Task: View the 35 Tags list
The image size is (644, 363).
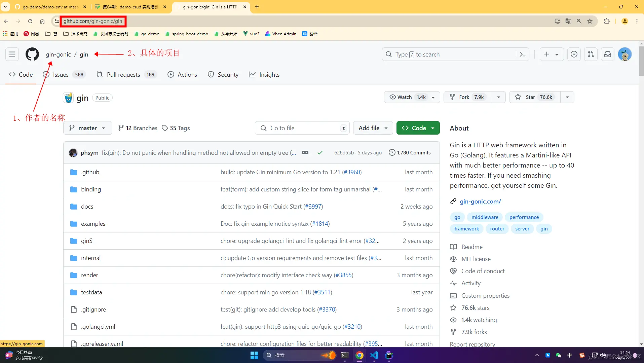Action: tap(176, 128)
